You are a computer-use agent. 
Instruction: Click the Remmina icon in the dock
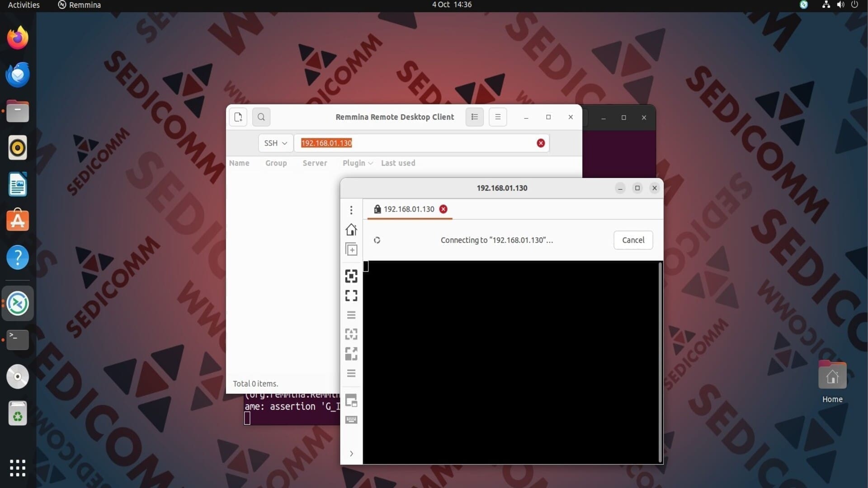[18, 304]
